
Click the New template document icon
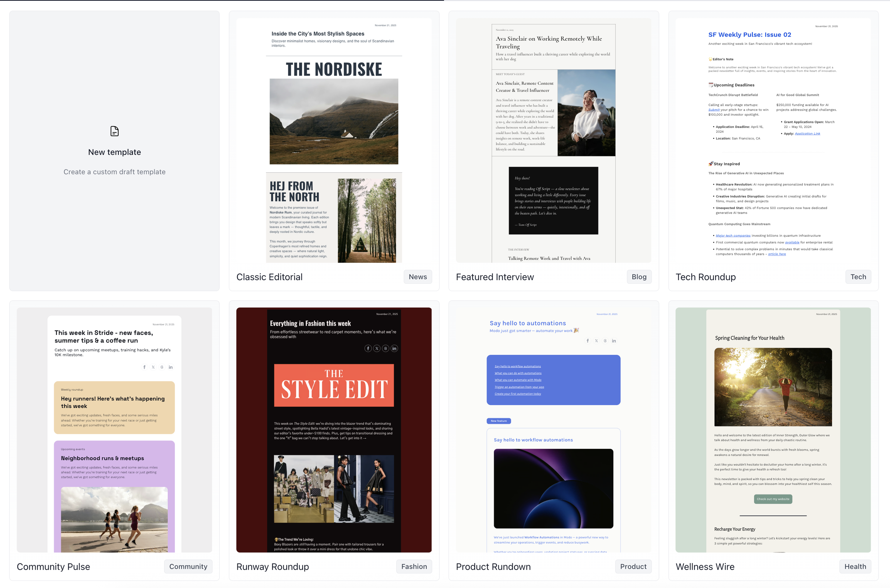114,131
